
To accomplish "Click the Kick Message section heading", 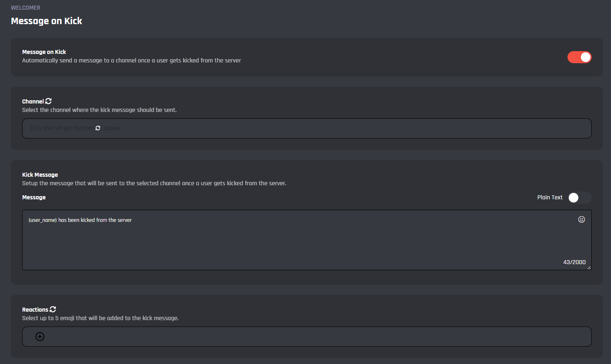I will point(40,175).
